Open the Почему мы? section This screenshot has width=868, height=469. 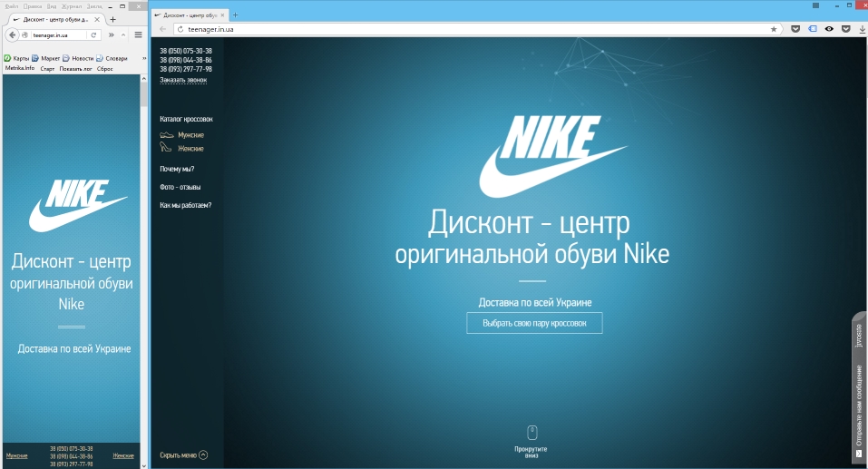click(177, 169)
